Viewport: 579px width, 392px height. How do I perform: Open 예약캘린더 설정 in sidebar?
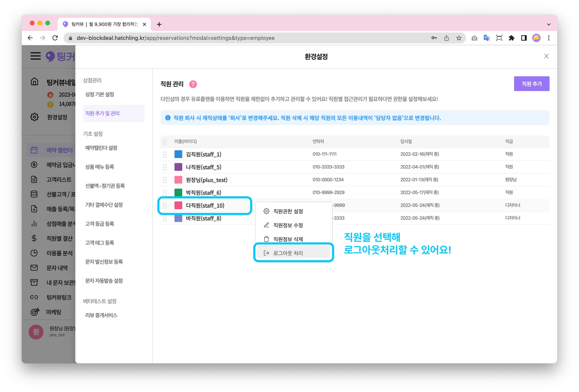click(101, 148)
